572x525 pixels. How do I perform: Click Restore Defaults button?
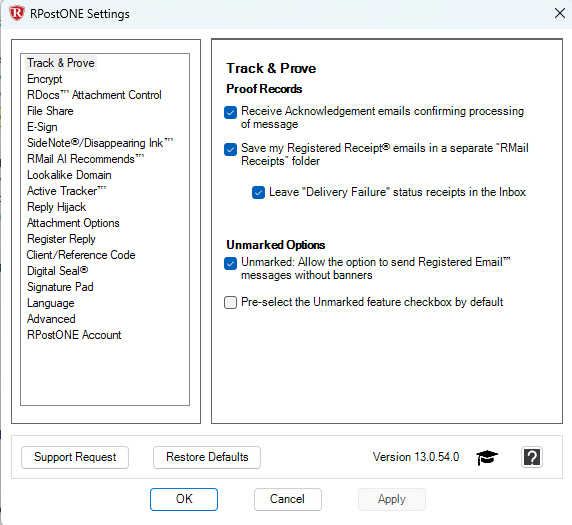pyautogui.click(x=207, y=457)
